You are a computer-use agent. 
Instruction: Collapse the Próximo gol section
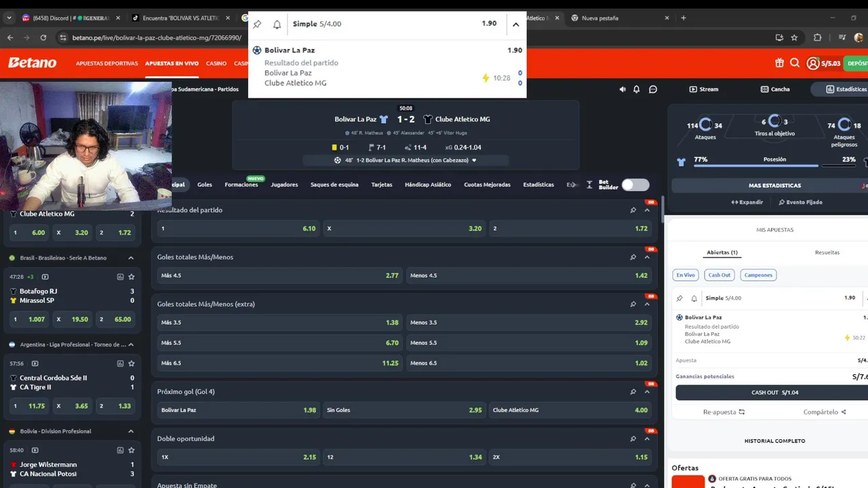pos(647,392)
